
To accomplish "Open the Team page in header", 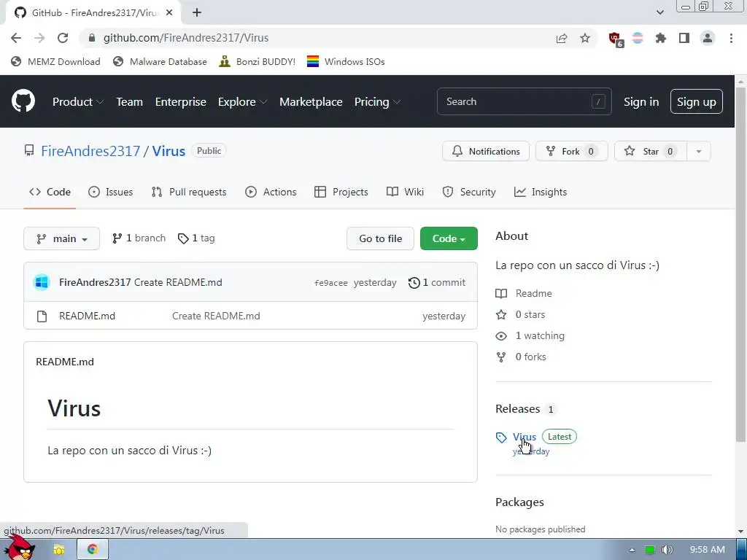I will click(130, 101).
